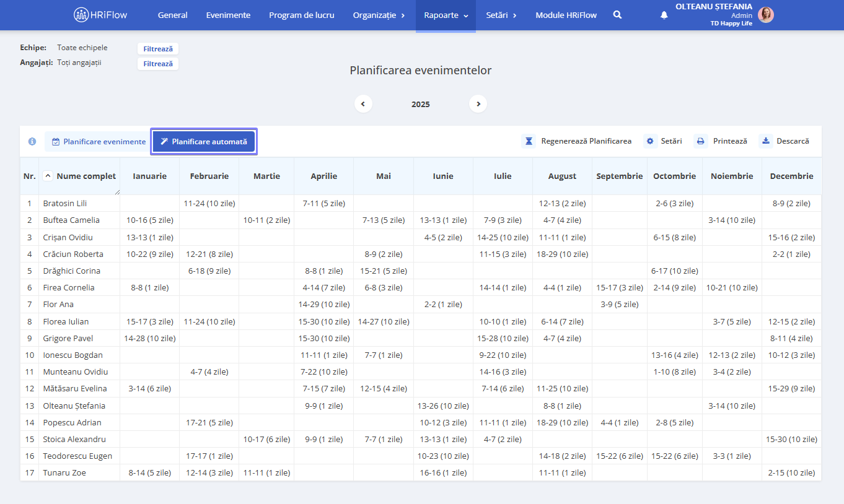Click the 2025 year label
The width and height of the screenshot is (844, 504).
[x=421, y=104]
